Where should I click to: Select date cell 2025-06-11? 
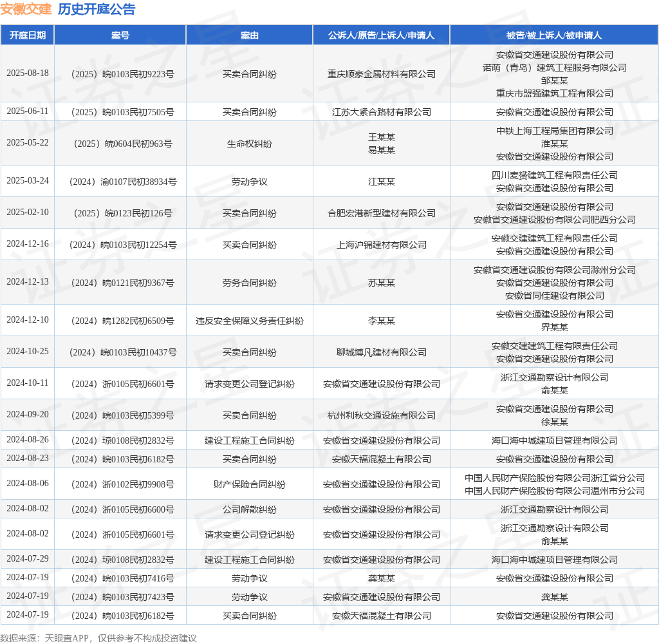click(28, 111)
